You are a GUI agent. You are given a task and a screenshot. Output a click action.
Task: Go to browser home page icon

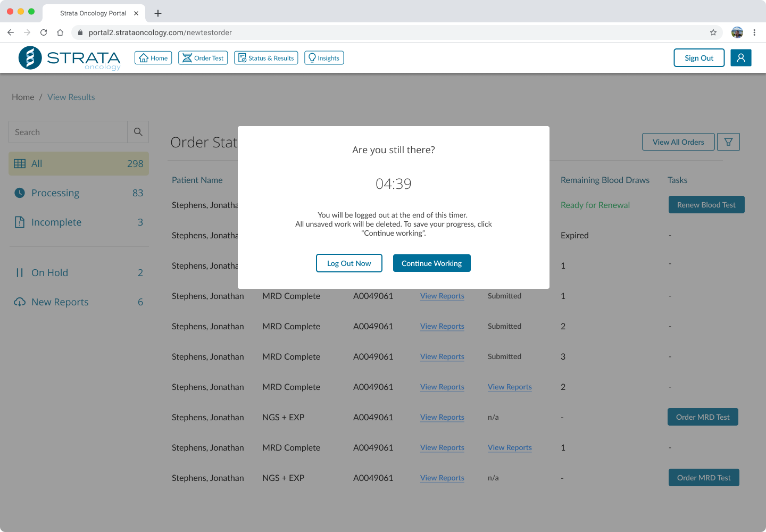60,32
